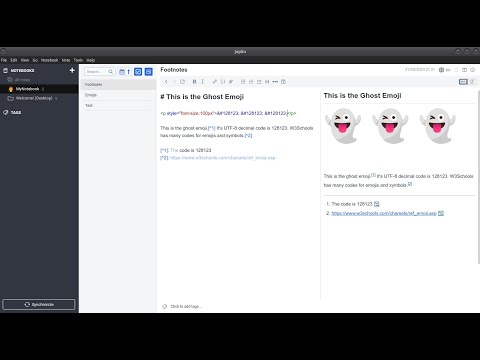480x360 pixels.
Task: Go forward in note history
Action: click(x=174, y=82)
